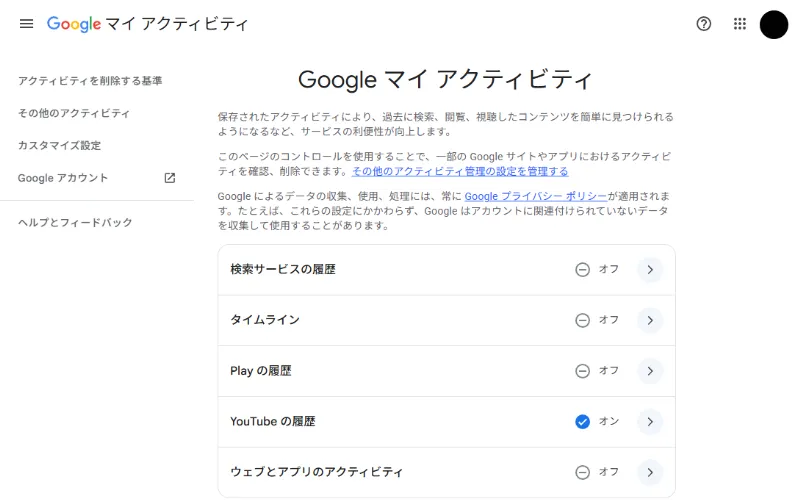
Task: Expand the ウェブとアプリのアクティビティ chevron
Action: click(650, 472)
